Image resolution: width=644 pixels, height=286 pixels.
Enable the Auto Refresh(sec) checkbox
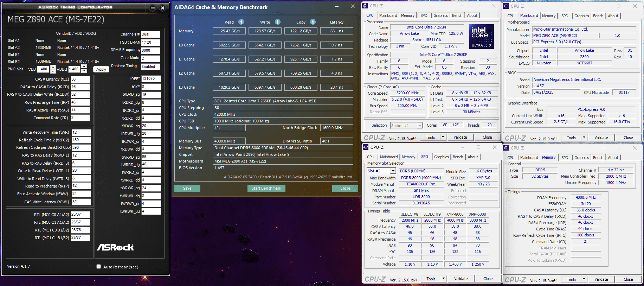coord(99,267)
